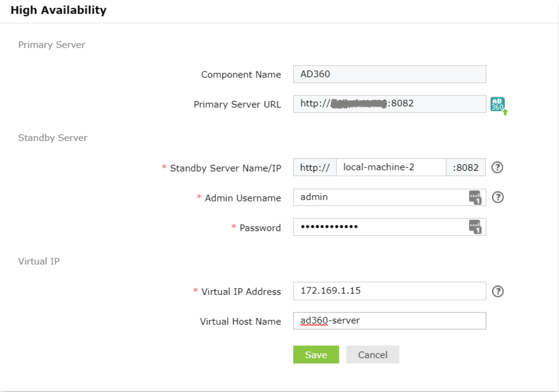The height and width of the screenshot is (392, 559).
Task: Click password manager icon in Password field
Action: coord(475,227)
